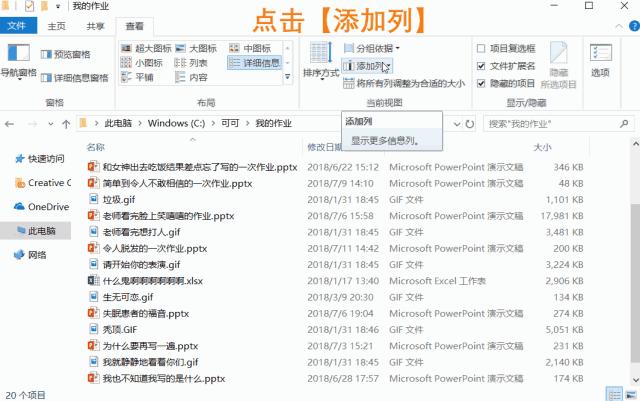This screenshot has height=401, width=640.
Task: Expand the 此电脑 breadcrumb chevron
Action: pos(140,123)
